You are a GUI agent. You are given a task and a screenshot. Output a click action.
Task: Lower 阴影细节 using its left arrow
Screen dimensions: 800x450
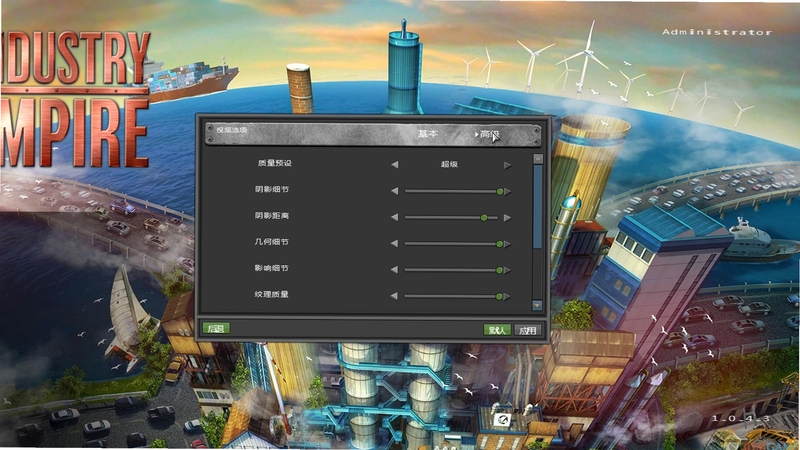(394, 191)
